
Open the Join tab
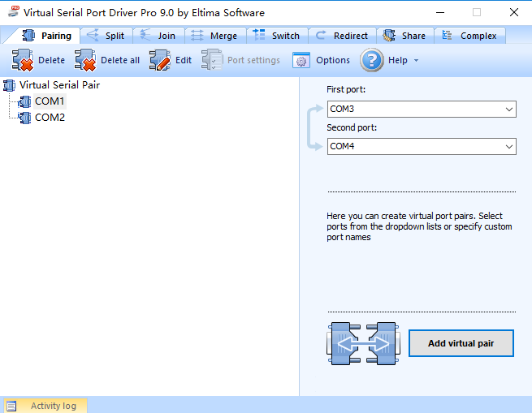point(158,36)
